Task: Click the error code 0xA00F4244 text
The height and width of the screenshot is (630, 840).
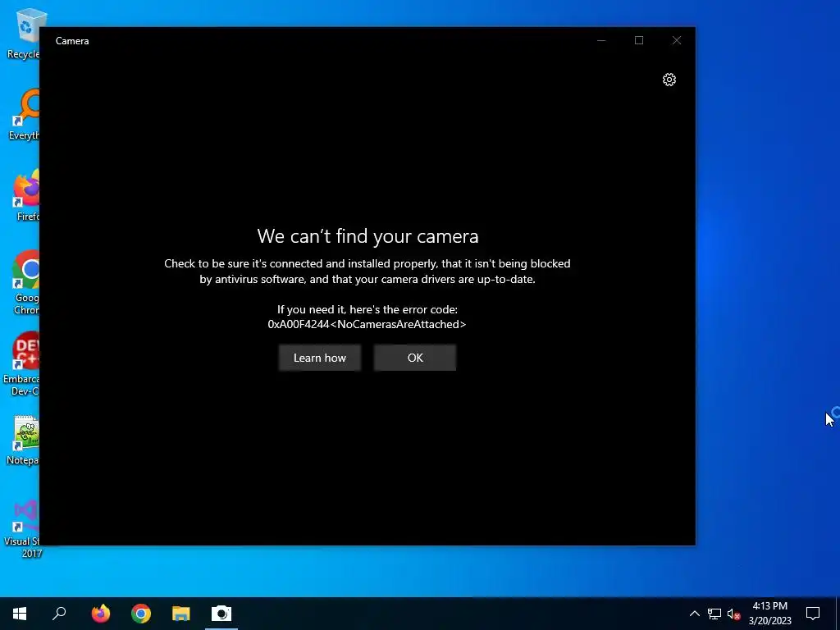Action: [x=367, y=324]
